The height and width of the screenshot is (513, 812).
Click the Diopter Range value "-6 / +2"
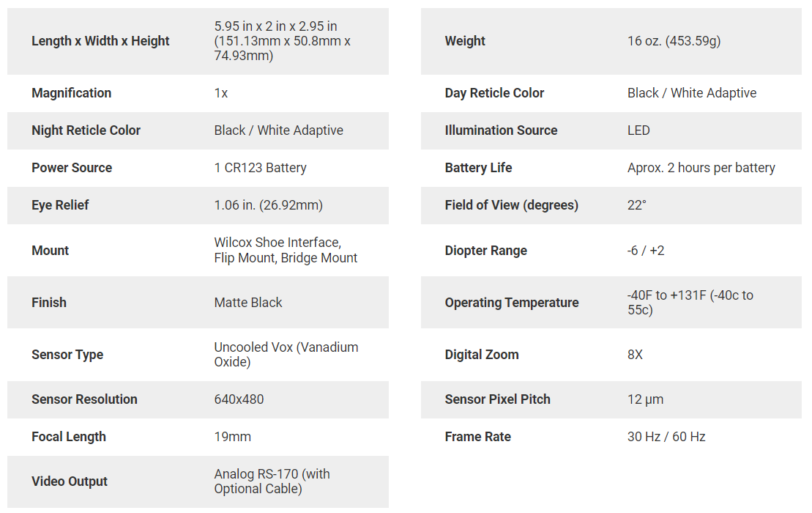646,251
